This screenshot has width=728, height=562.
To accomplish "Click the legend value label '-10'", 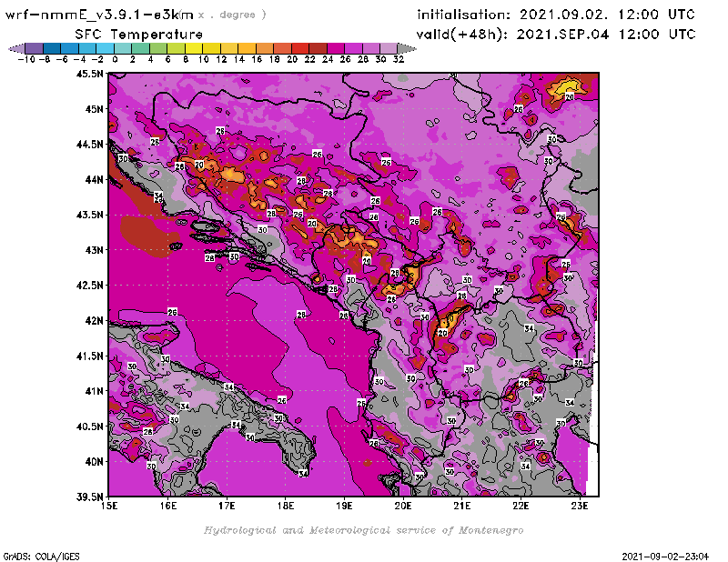I will 26,59.
